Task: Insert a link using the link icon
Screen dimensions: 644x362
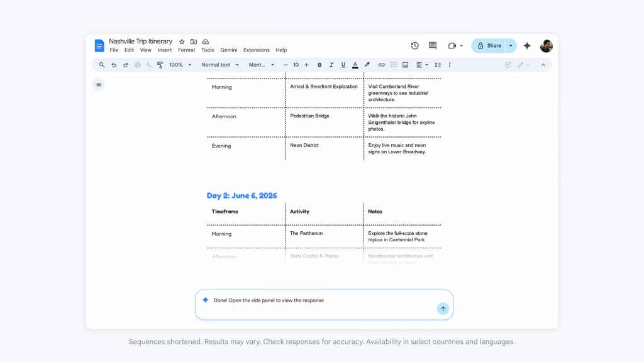Action: 381,65
